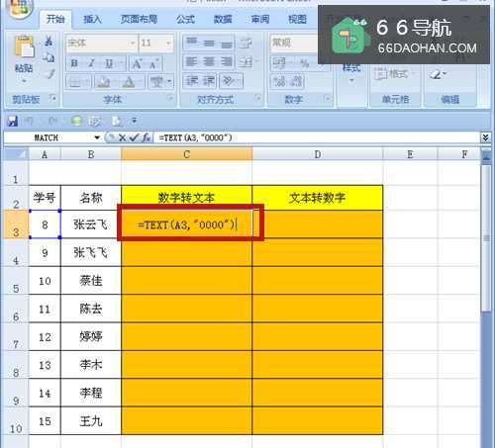
Task: Apply Bold formatting with the B icon
Action: pos(74,63)
